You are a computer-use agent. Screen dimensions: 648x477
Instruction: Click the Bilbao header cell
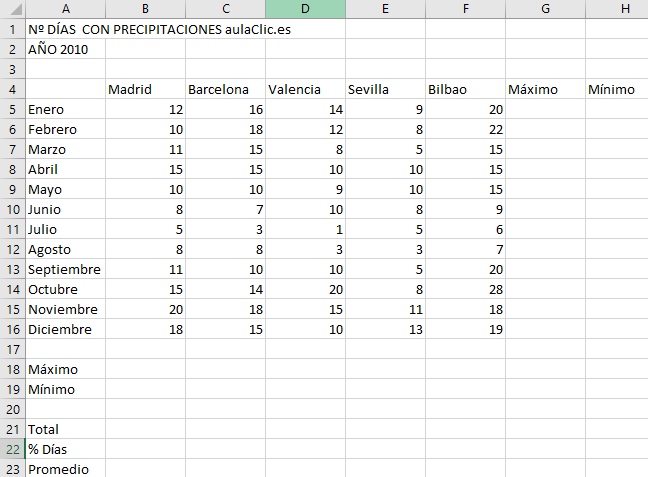pos(466,89)
